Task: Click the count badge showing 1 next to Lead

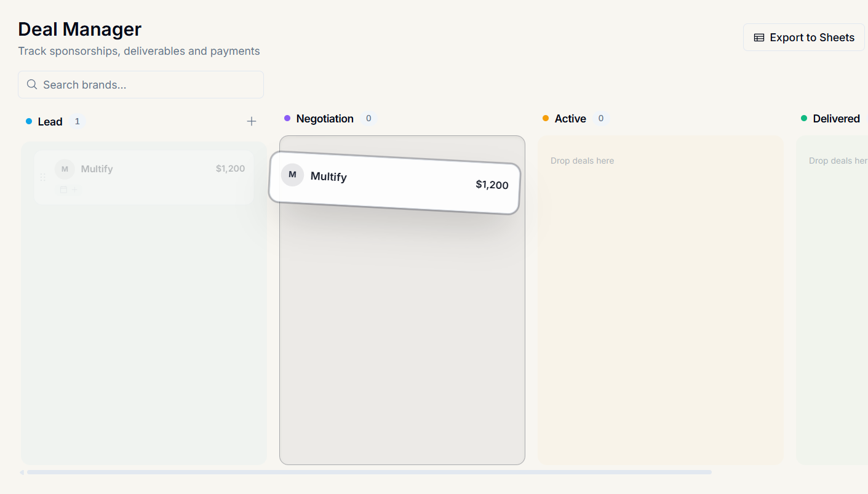Action: [x=77, y=121]
